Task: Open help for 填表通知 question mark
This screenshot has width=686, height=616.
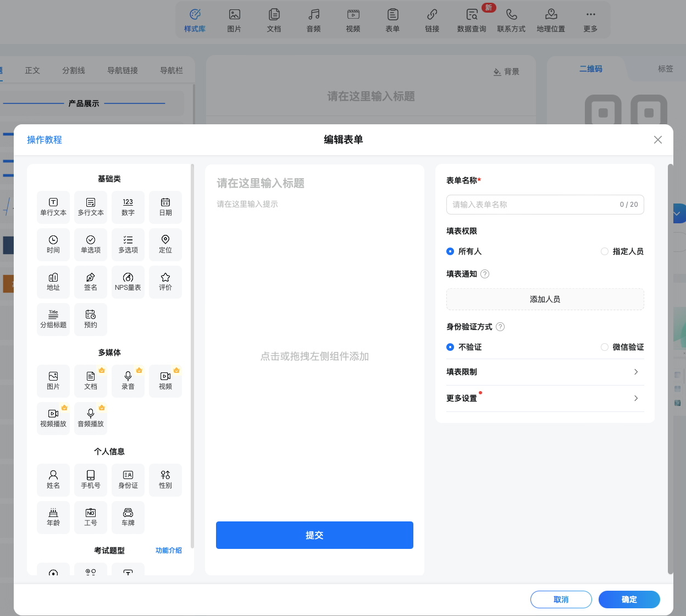Action: (x=485, y=274)
